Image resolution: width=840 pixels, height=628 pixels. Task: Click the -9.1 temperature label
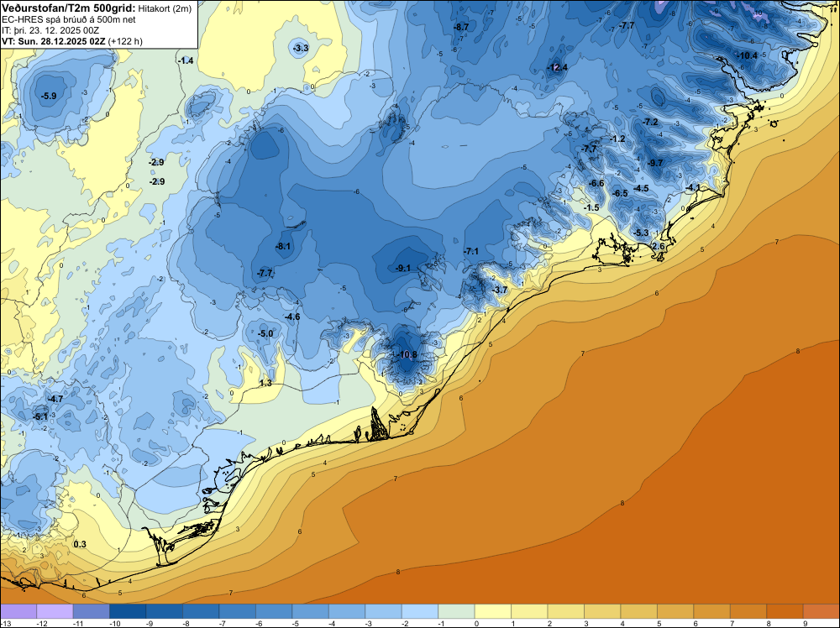click(403, 268)
